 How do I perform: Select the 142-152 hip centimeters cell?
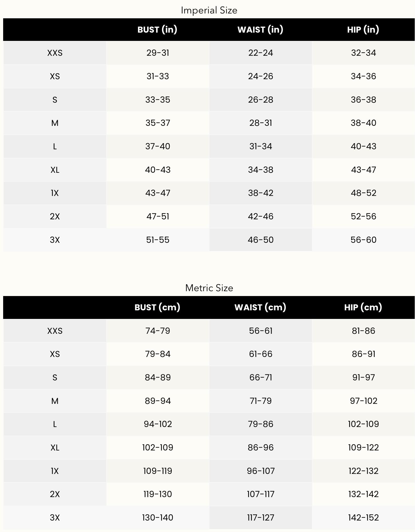[x=363, y=517]
